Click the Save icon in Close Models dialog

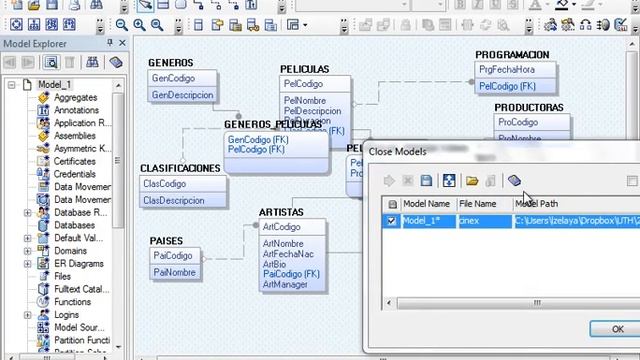pyautogui.click(x=426, y=180)
